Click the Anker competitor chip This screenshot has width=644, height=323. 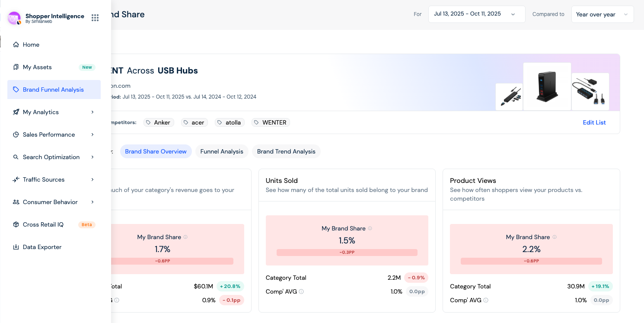coord(159,122)
